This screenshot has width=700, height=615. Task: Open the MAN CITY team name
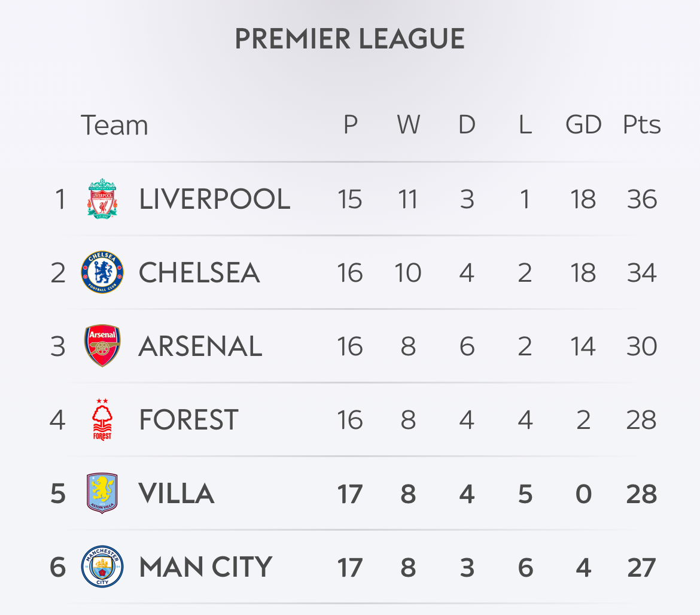pos(205,567)
